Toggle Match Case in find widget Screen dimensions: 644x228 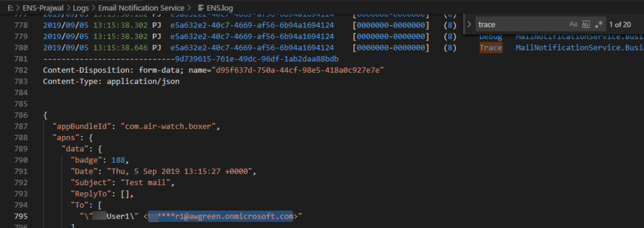point(573,24)
